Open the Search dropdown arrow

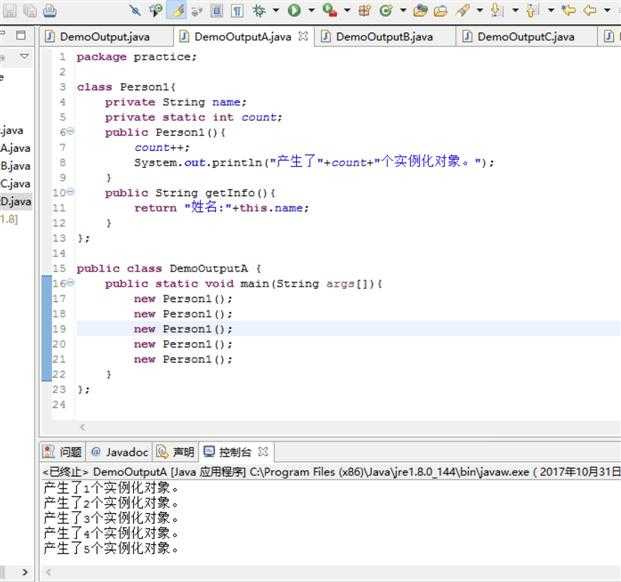click(x=480, y=10)
